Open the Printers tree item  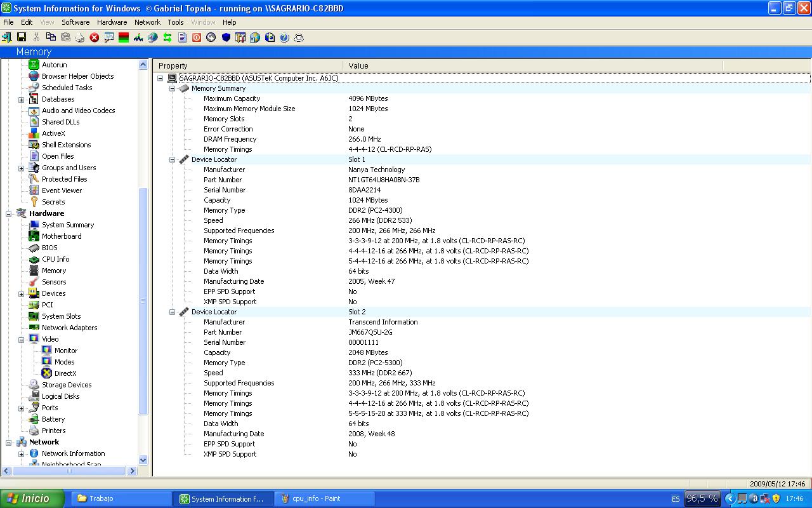point(53,431)
